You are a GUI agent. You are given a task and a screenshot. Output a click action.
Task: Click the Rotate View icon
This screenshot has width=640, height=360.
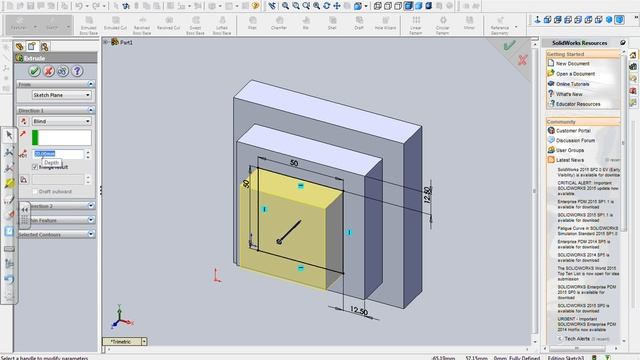pyautogui.click(x=327, y=6)
